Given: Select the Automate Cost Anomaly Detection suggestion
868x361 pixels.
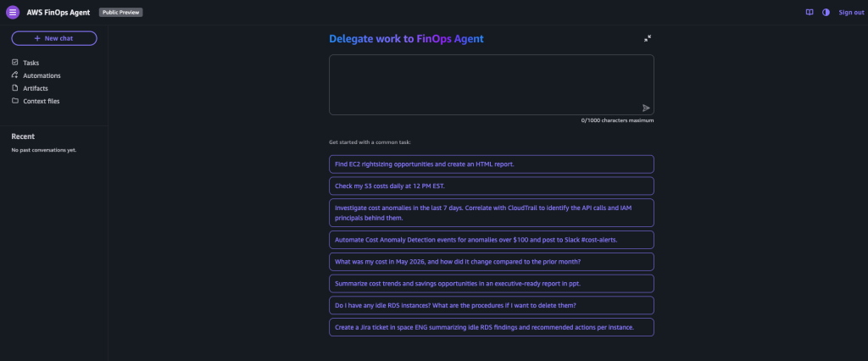Looking at the screenshot, I should pos(491,240).
